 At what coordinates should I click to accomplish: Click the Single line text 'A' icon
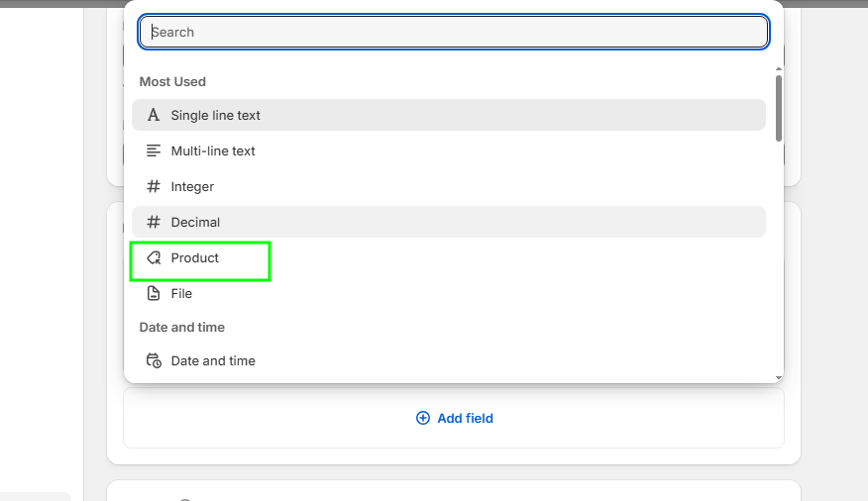pos(154,115)
